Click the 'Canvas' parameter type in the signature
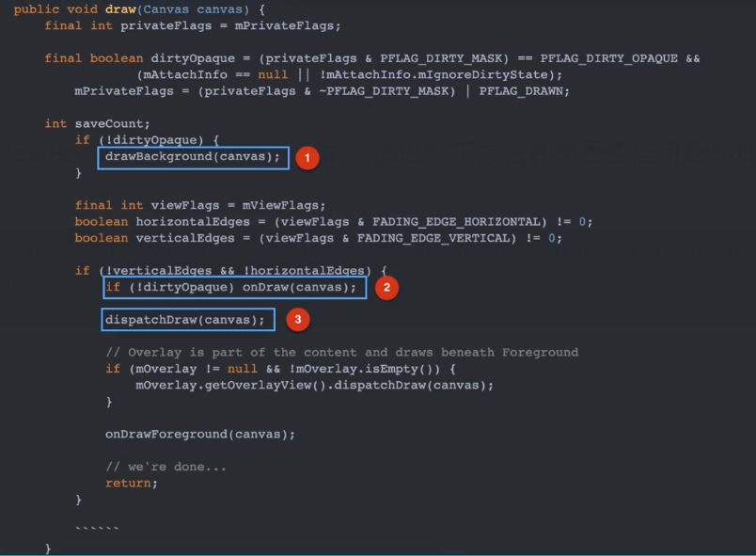This screenshot has width=756, height=556. pos(165,9)
